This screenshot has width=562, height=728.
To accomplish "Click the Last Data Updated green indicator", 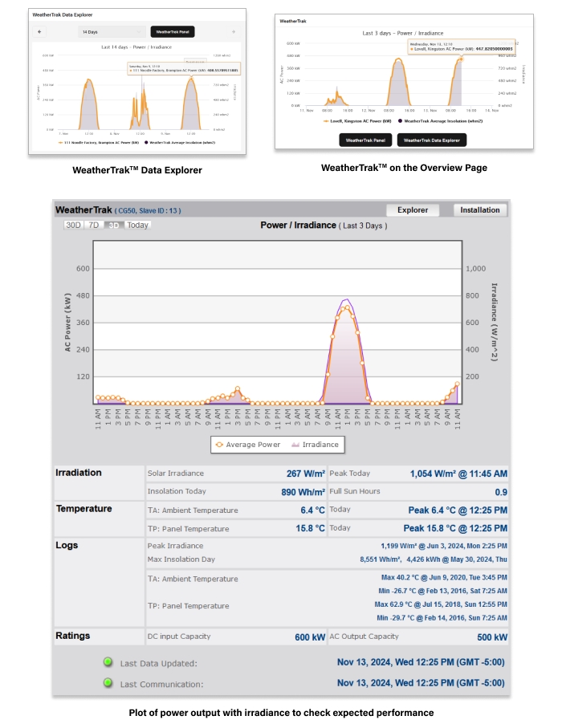I will 107,662.
